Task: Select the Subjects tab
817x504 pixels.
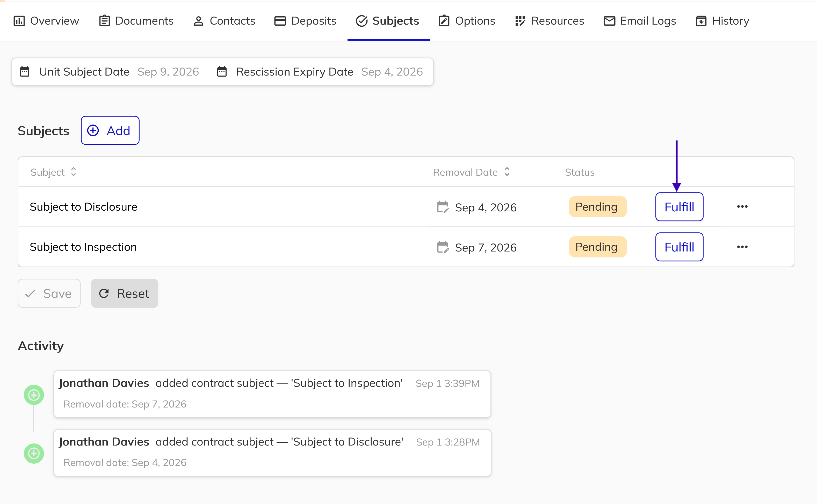Action: (387, 21)
